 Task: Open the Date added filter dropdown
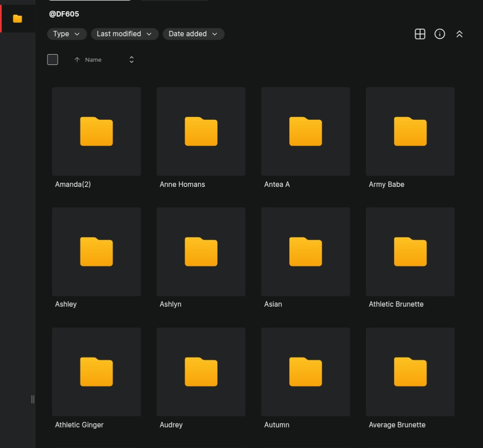pos(194,34)
